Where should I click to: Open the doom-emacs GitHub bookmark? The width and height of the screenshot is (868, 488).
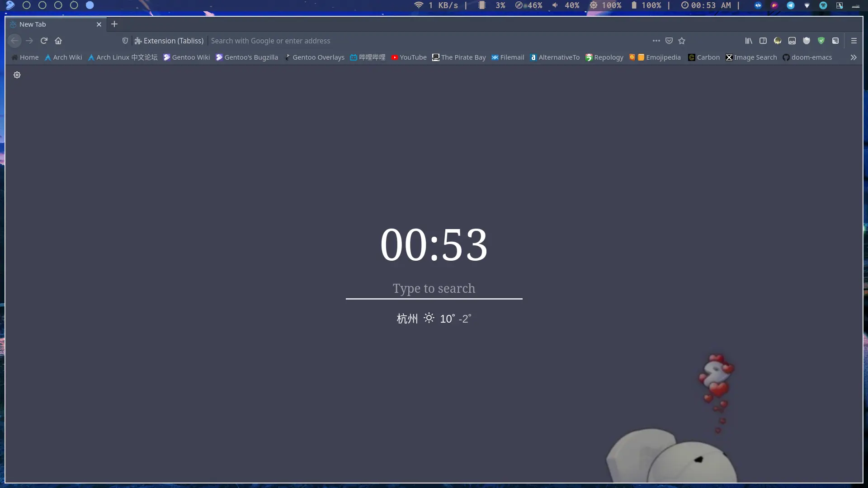pyautogui.click(x=807, y=57)
